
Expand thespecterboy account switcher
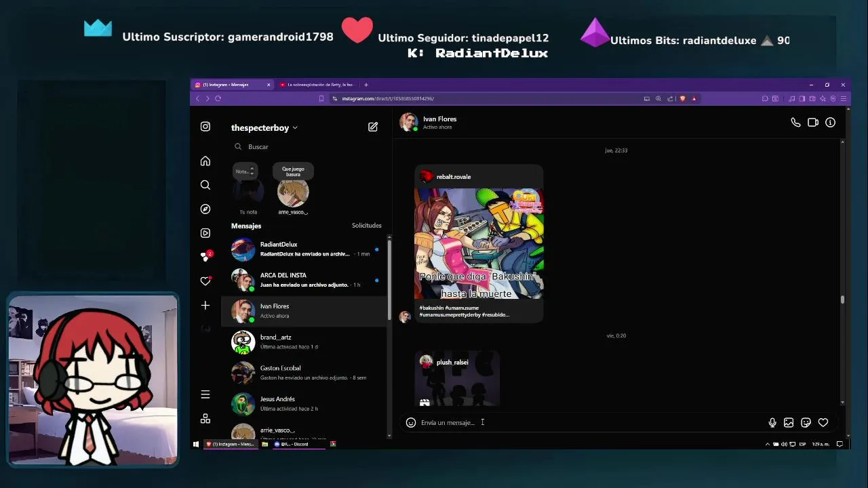click(x=264, y=127)
